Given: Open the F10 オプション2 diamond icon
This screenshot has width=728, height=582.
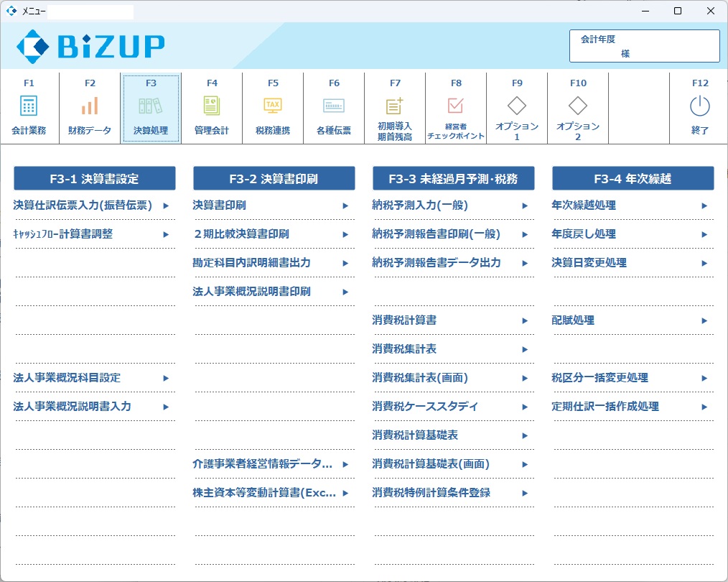Looking at the screenshot, I should [x=578, y=106].
